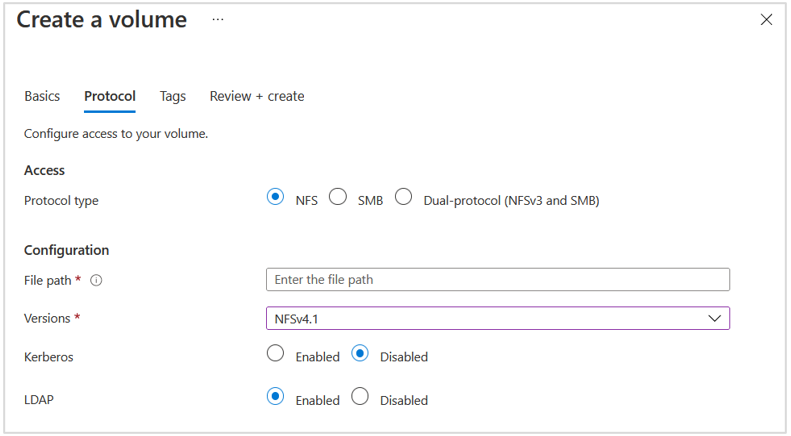Click the Protocol type label
The height and width of the screenshot is (436, 791).
pos(61,200)
